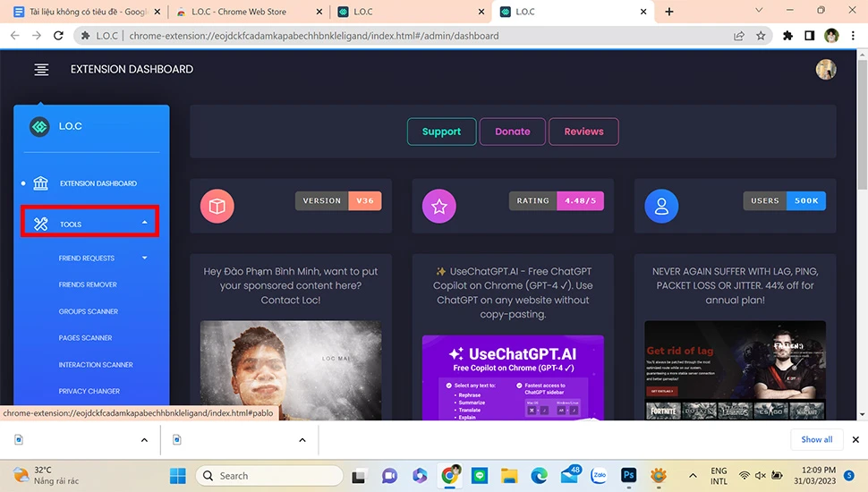Open Chrome three-dot menu
This screenshot has height=492, width=868.
click(853, 36)
